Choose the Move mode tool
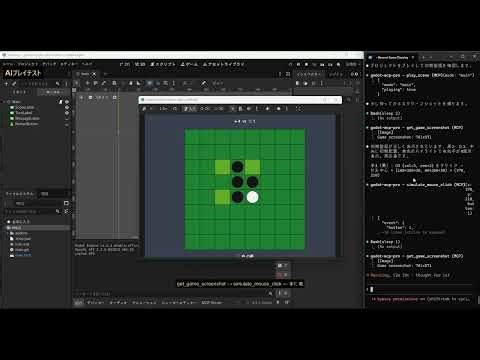This screenshot has height=360, width=480. [x=87, y=83]
